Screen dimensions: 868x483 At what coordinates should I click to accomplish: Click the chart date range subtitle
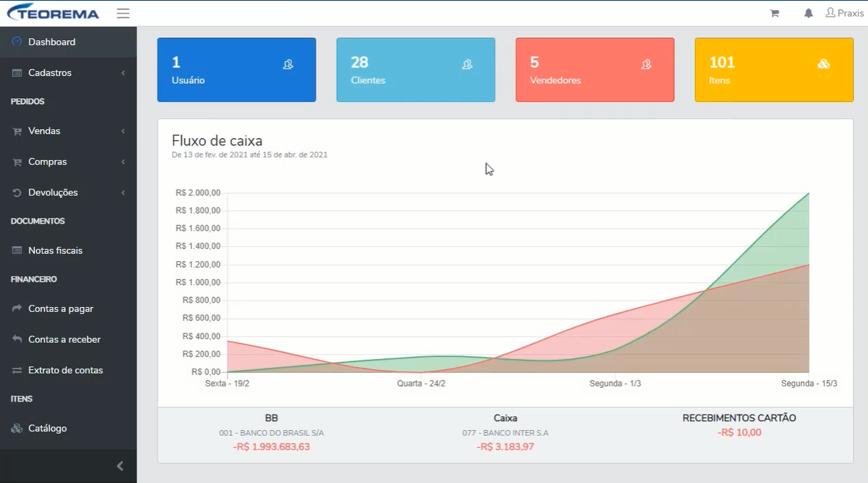coord(249,155)
